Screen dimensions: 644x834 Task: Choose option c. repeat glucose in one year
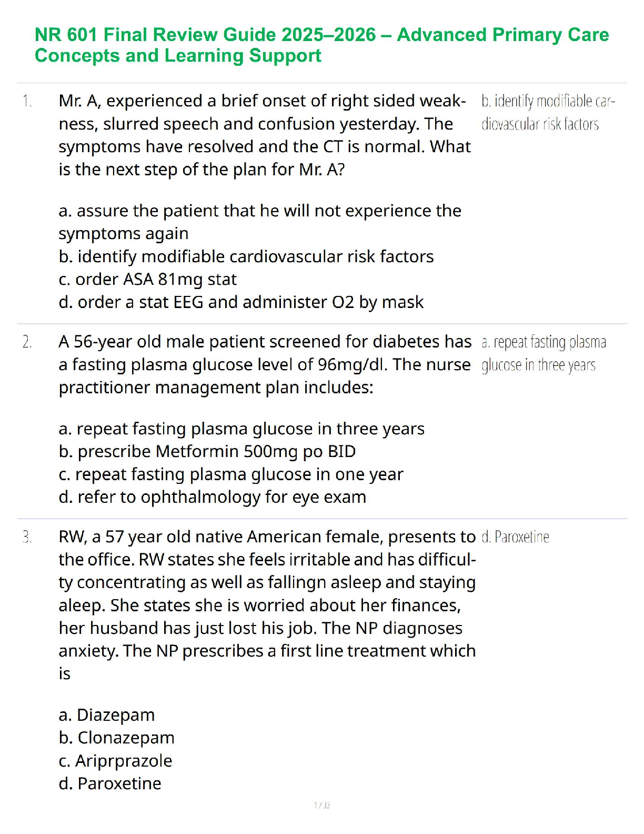point(231,474)
